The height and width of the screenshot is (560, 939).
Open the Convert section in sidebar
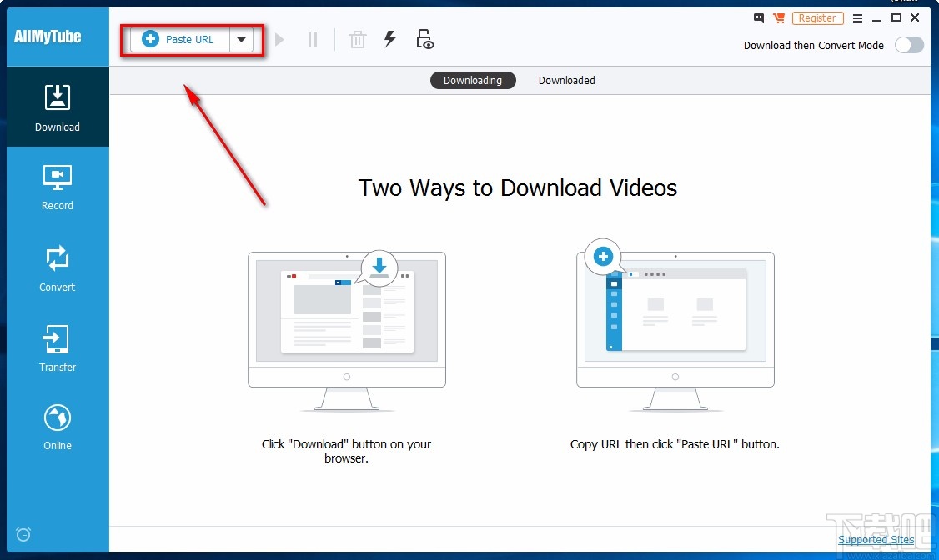58,268
